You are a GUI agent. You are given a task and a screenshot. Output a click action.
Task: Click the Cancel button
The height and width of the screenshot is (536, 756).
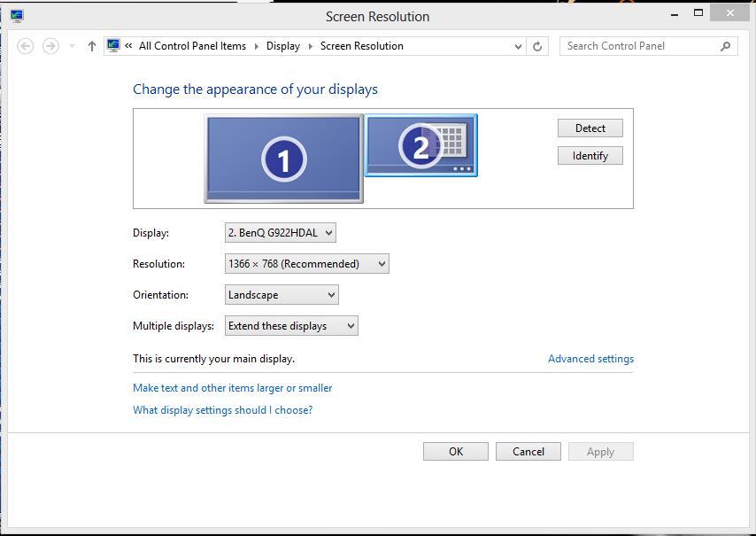pyautogui.click(x=528, y=452)
